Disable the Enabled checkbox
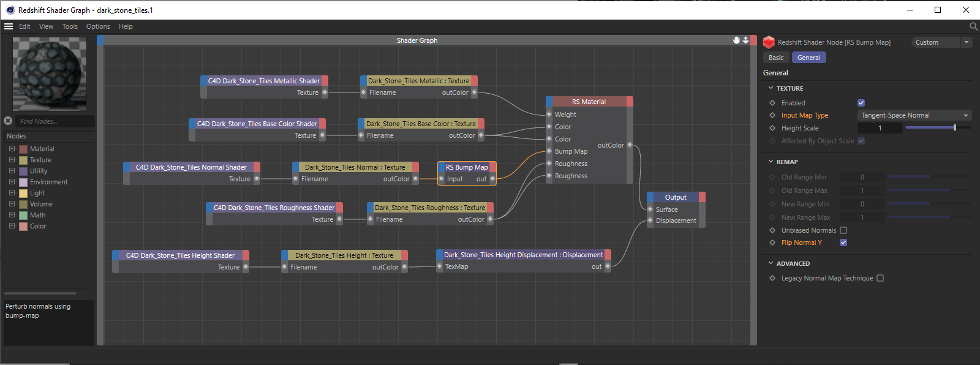 tap(861, 103)
